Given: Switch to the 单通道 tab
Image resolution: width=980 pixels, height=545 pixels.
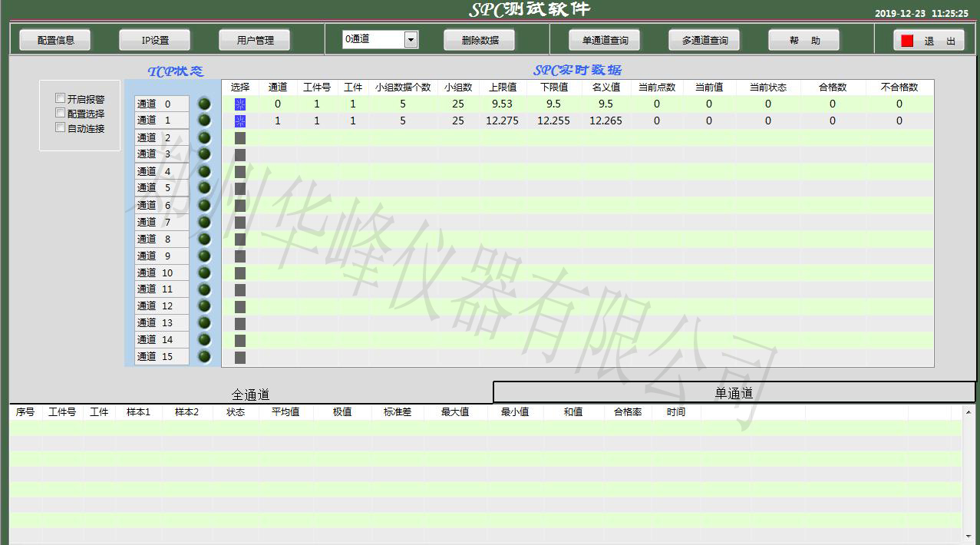Looking at the screenshot, I should coord(734,393).
